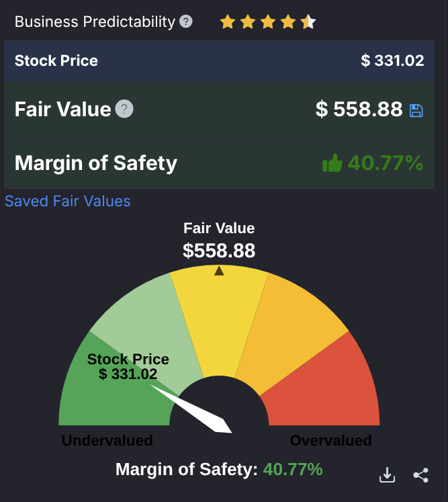Screen dimensions: 448x502
Task: Click the first predictability star
Action: (x=228, y=22)
